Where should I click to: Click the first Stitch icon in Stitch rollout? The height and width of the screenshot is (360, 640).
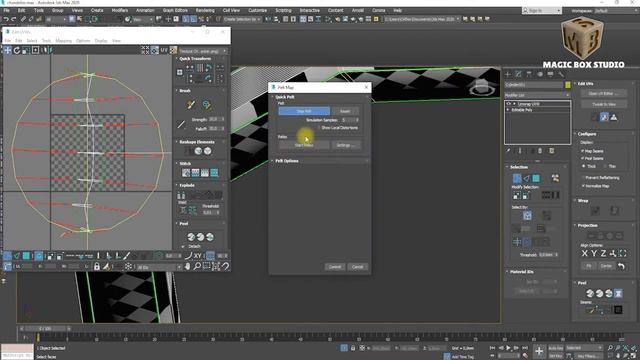186,173
